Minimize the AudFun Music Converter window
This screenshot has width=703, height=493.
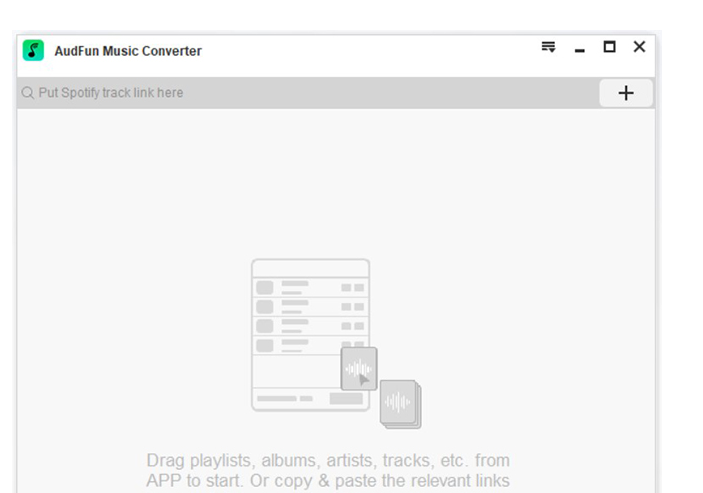(580, 51)
